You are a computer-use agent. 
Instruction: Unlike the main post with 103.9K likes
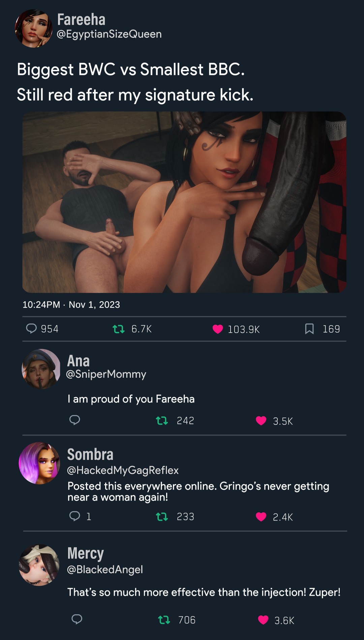[218, 329]
